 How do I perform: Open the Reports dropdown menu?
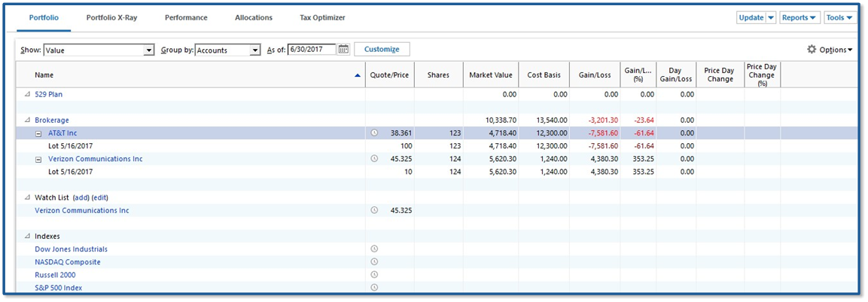[x=799, y=17]
